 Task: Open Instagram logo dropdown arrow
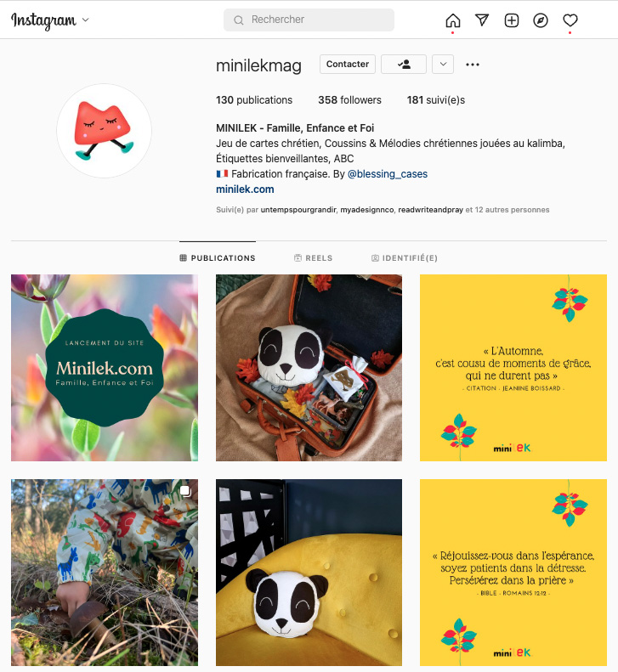[85, 20]
